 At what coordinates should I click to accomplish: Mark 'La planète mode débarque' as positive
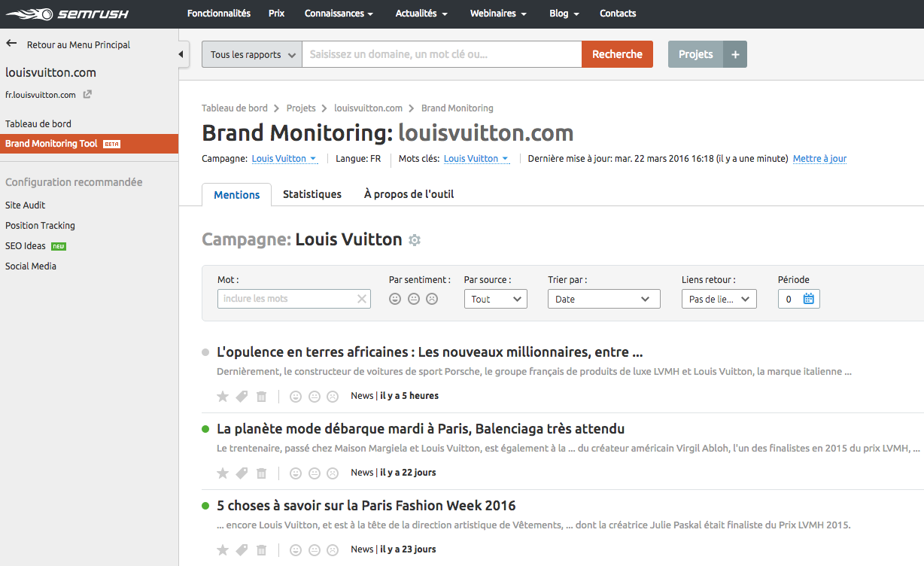[x=296, y=473]
